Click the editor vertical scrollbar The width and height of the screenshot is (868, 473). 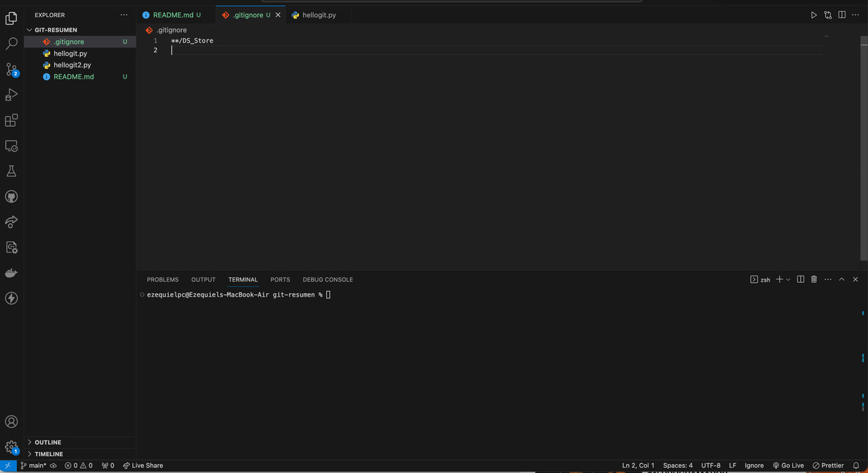pyautogui.click(x=864, y=148)
